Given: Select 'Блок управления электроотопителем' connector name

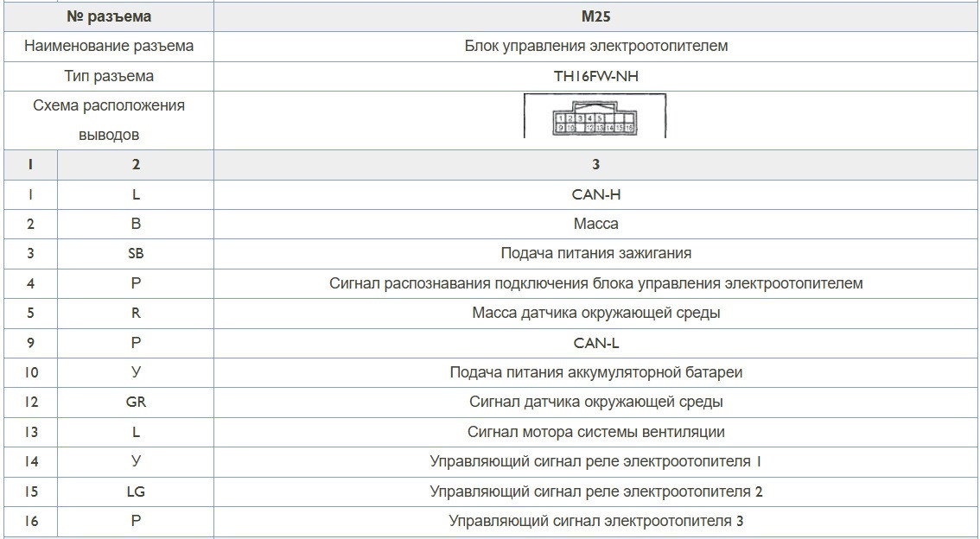Looking at the screenshot, I should 595,46.
